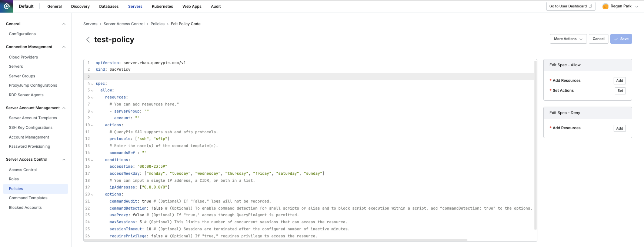Open Go to User Dashboard link

tap(570, 6)
